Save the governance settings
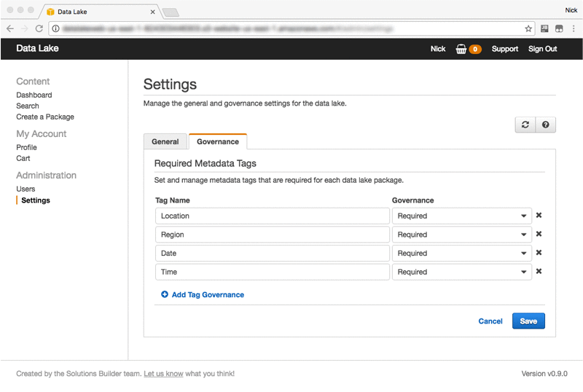Image resolution: width=583 pixels, height=392 pixels. click(x=528, y=321)
